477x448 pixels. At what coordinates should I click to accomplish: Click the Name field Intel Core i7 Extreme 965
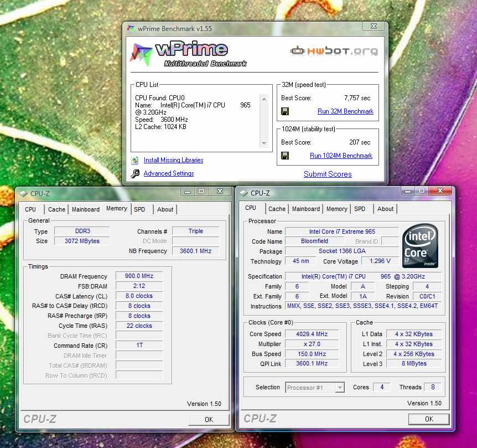342,231
